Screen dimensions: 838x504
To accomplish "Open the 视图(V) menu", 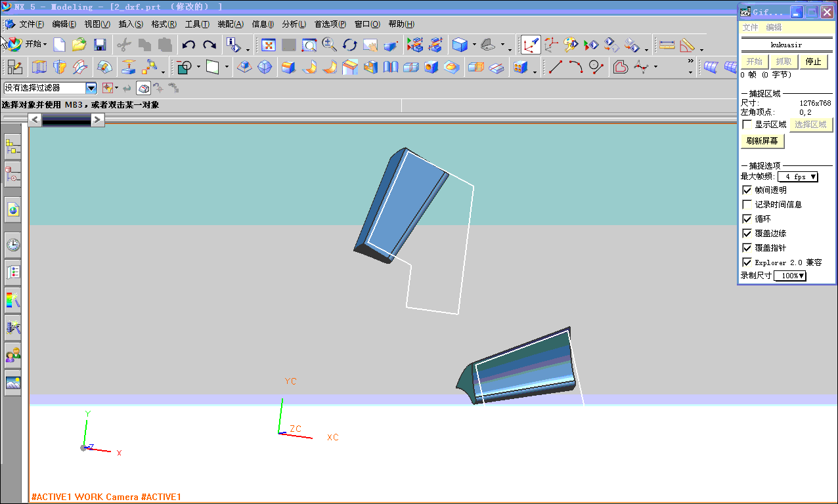I will (97, 24).
